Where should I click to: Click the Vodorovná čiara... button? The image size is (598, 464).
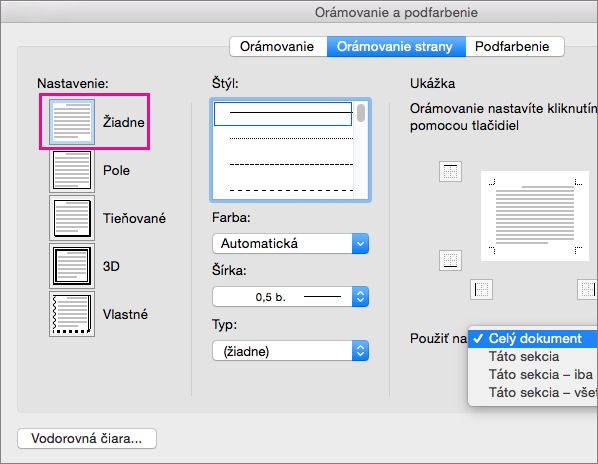pos(87,438)
